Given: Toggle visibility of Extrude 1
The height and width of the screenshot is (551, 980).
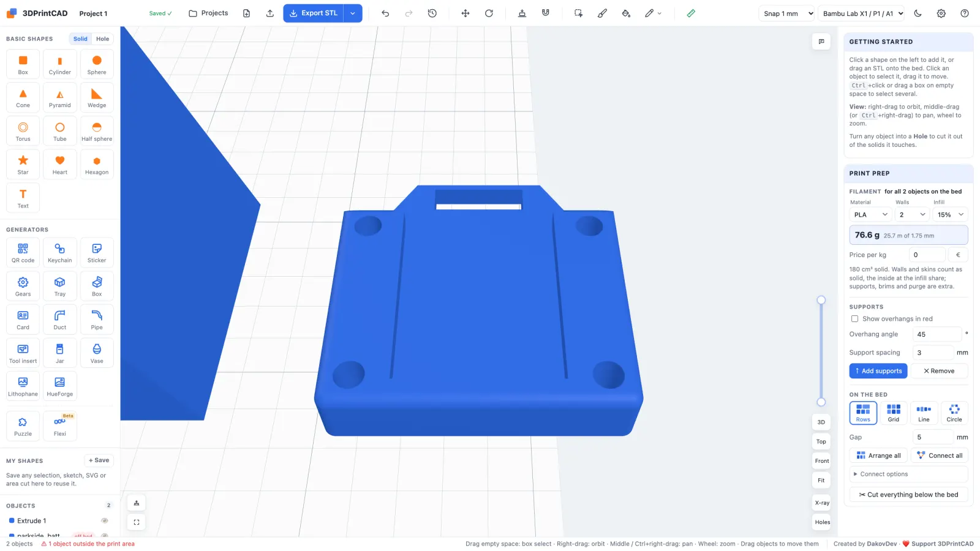Looking at the screenshot, I should [105, 521].
